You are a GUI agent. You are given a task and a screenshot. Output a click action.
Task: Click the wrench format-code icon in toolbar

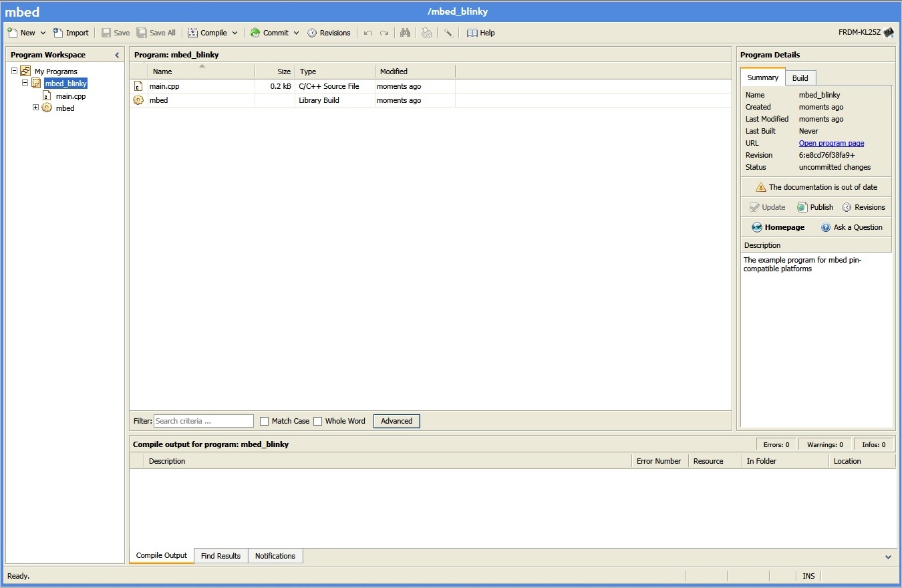click(448, 33)
